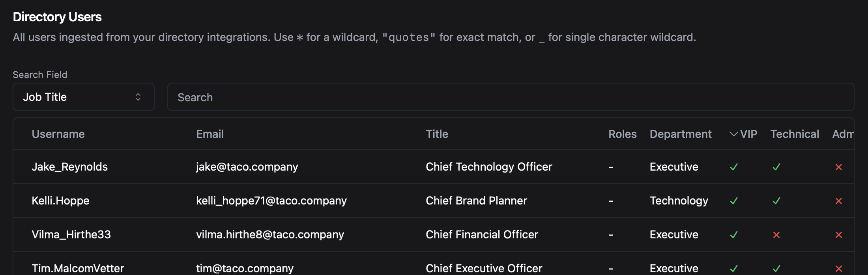The image size is (868, 275).
Task: Sort by the Email column header
Action: click(210, 134)
